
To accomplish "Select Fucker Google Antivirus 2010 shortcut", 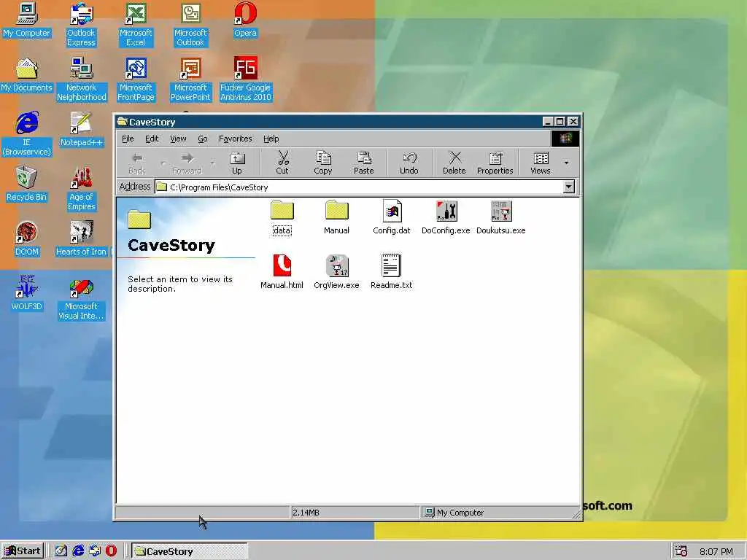I will point(245,79).
